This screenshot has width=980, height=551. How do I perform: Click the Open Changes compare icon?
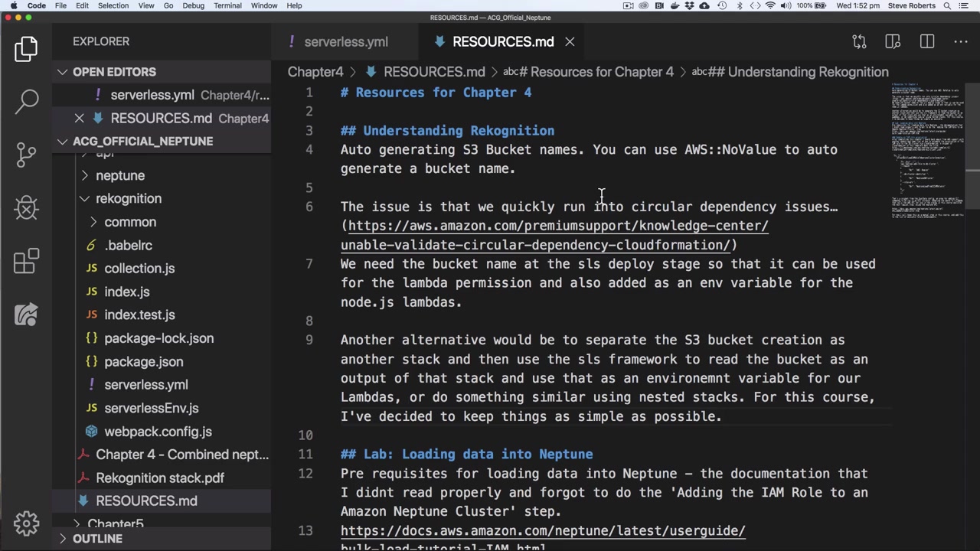[x=859, y=41]
